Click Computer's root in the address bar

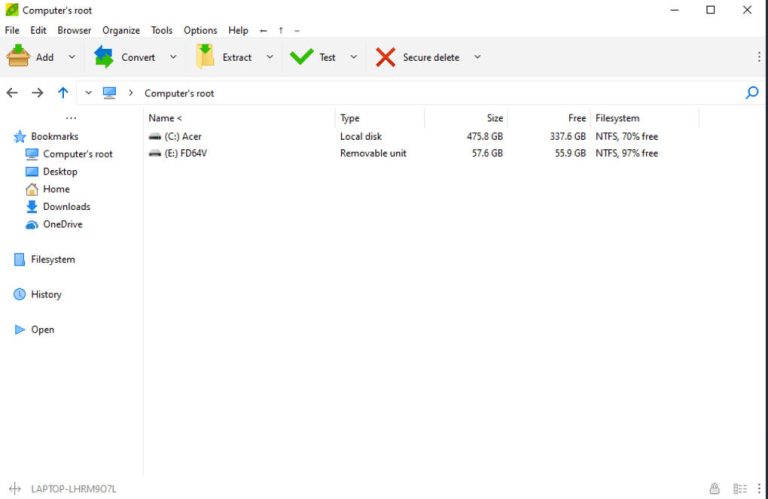click(x=179, y=93)
